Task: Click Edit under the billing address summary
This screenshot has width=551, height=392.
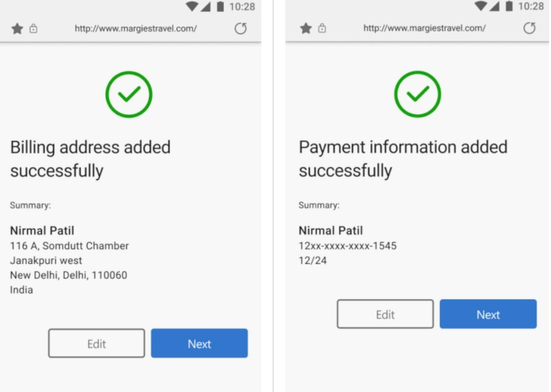Action: pos(97,343)
